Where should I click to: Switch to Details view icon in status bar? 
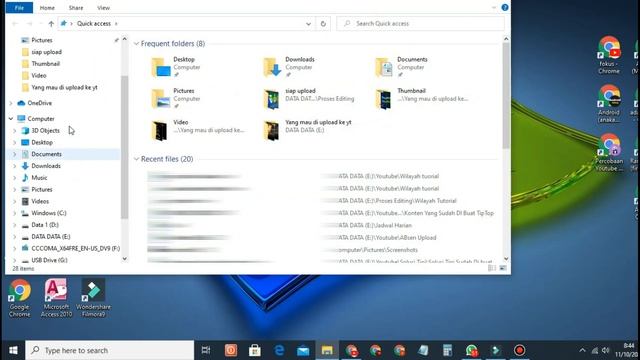tap(492, 268)
